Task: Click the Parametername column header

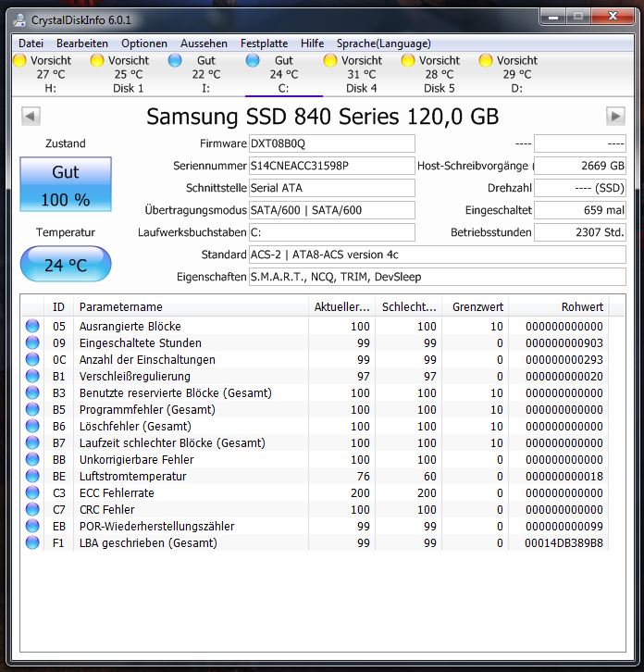Action: pos(192,307)
